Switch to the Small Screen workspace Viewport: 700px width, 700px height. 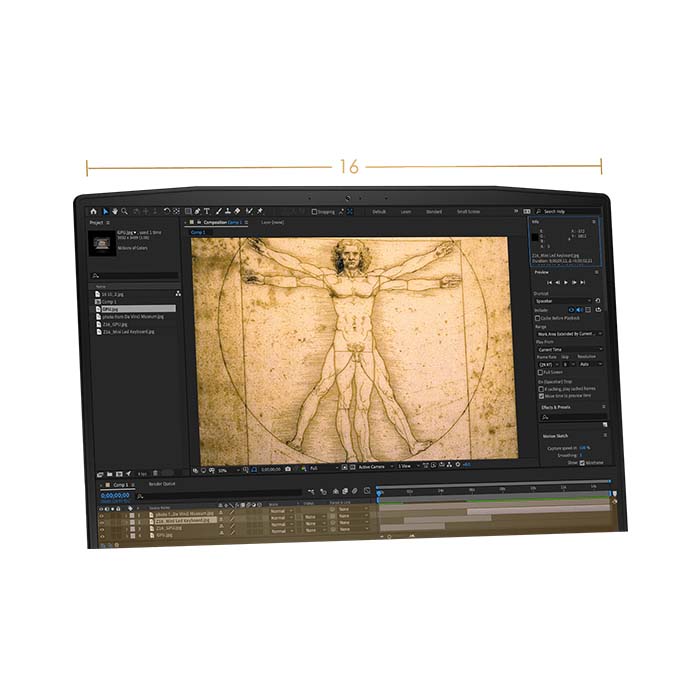[468, 212]
